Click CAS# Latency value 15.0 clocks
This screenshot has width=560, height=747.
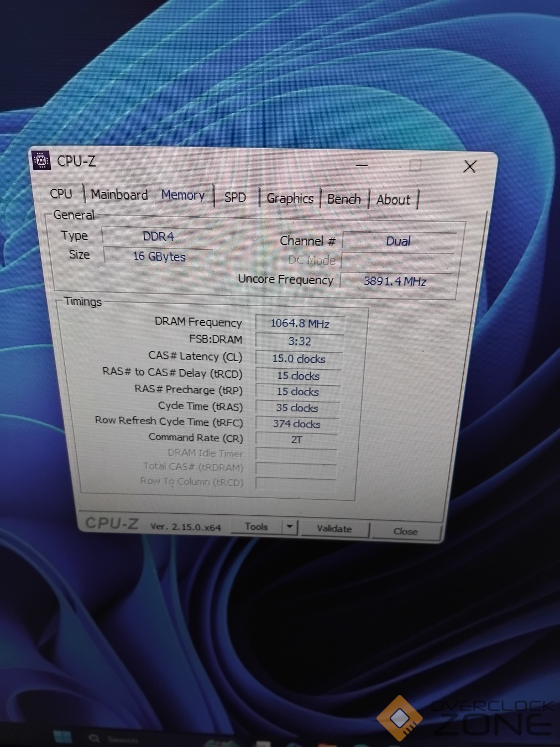click(299, 359)
